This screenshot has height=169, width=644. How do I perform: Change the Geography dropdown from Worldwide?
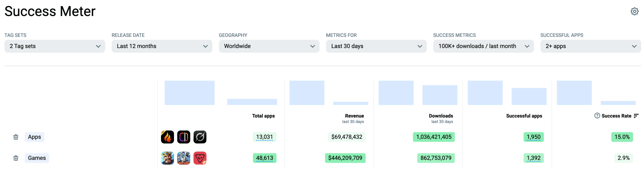(x=269, y=46)
